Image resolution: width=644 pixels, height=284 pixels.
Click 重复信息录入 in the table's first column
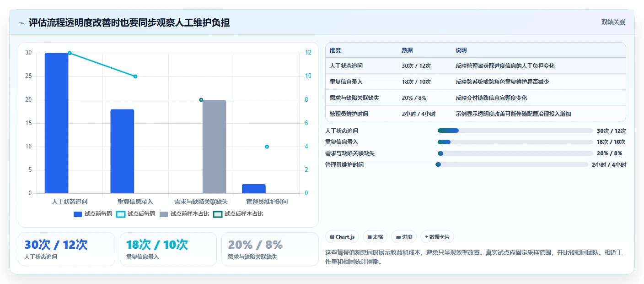346,82
